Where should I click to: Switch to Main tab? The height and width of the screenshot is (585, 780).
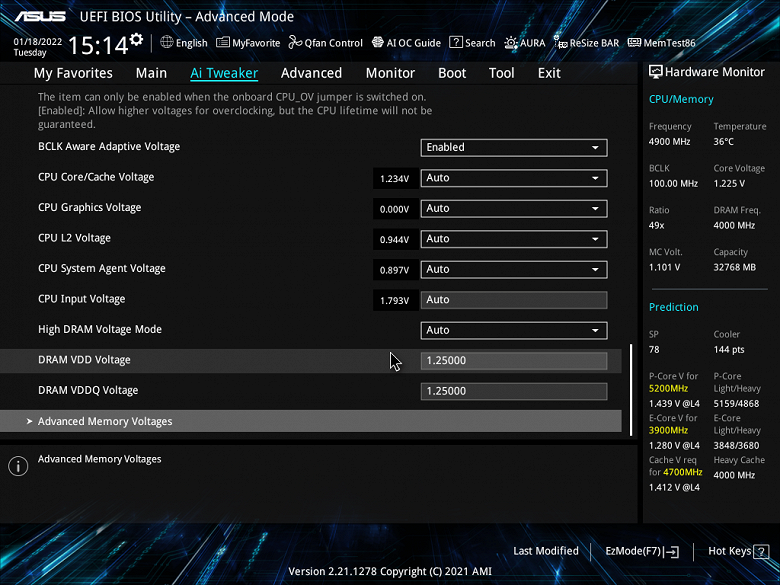pos(151,73)
